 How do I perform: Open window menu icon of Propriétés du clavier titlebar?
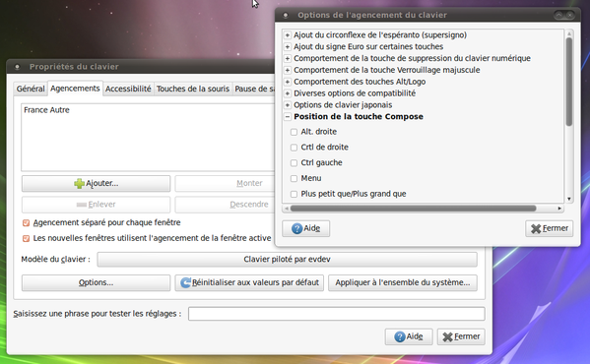pyautogui.click(x=17, y=67)
